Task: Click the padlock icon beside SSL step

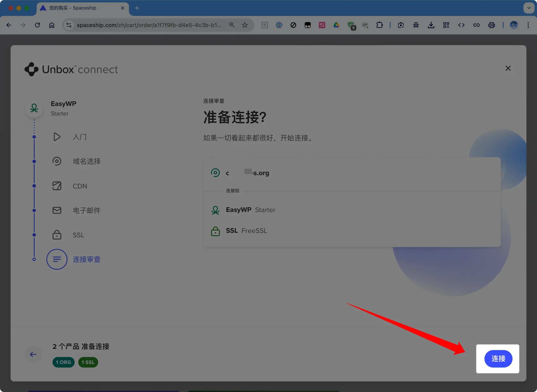Action: pos(57,235)
